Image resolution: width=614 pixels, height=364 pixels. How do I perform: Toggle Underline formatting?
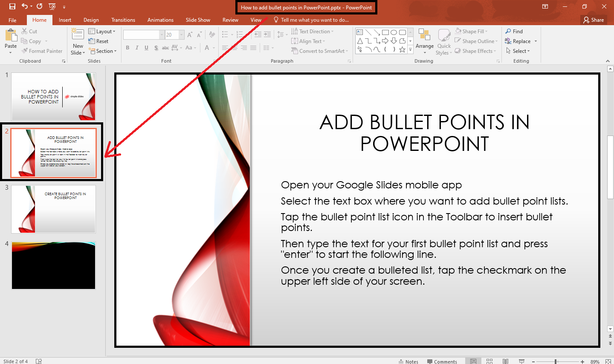[x=146, y=48]
